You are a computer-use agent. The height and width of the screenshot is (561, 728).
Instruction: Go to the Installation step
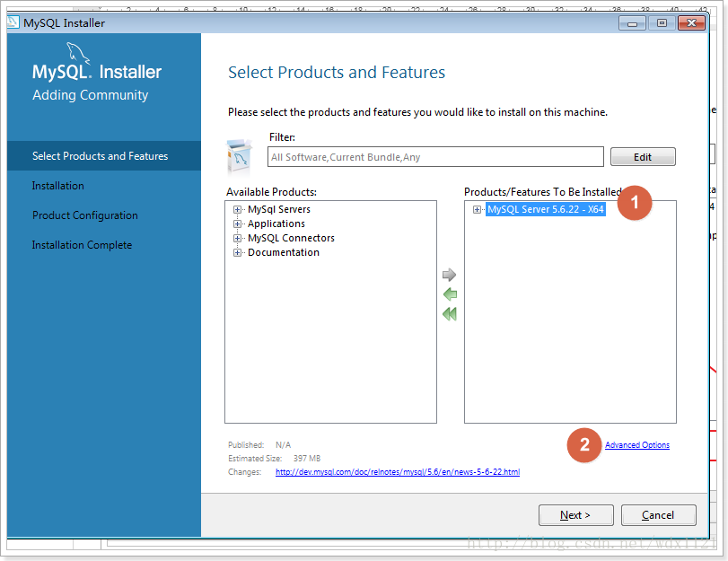pos(58,186)
